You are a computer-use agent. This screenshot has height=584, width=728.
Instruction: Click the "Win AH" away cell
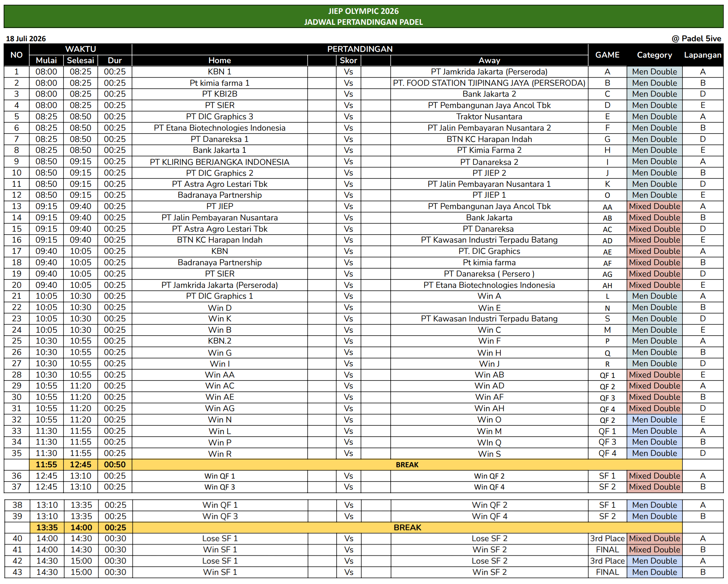pos(489,409)
